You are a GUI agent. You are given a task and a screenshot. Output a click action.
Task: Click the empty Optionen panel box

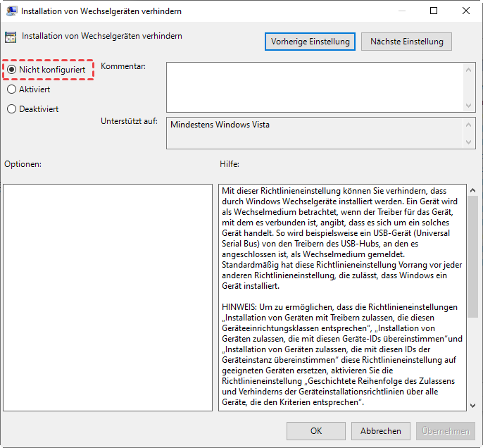108,297
